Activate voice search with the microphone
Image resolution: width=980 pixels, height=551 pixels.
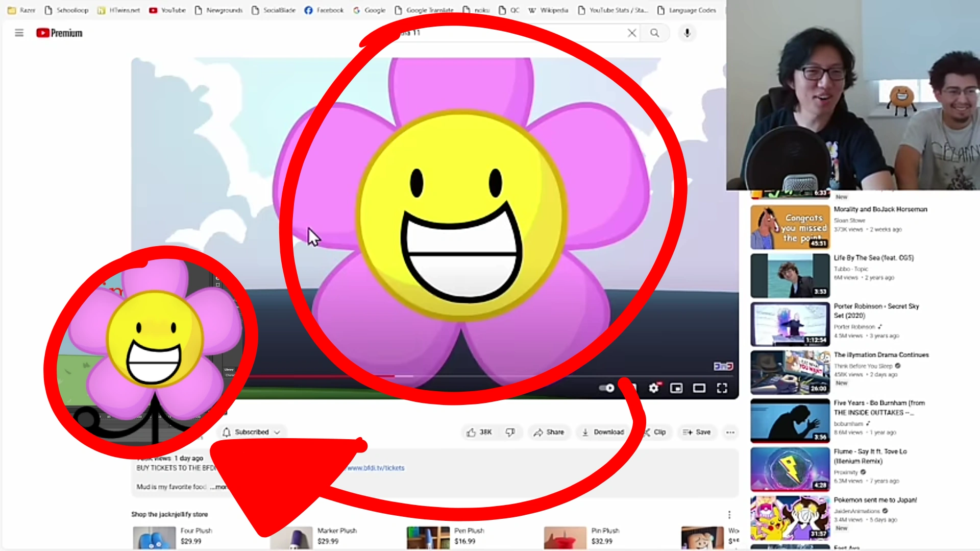687,33
